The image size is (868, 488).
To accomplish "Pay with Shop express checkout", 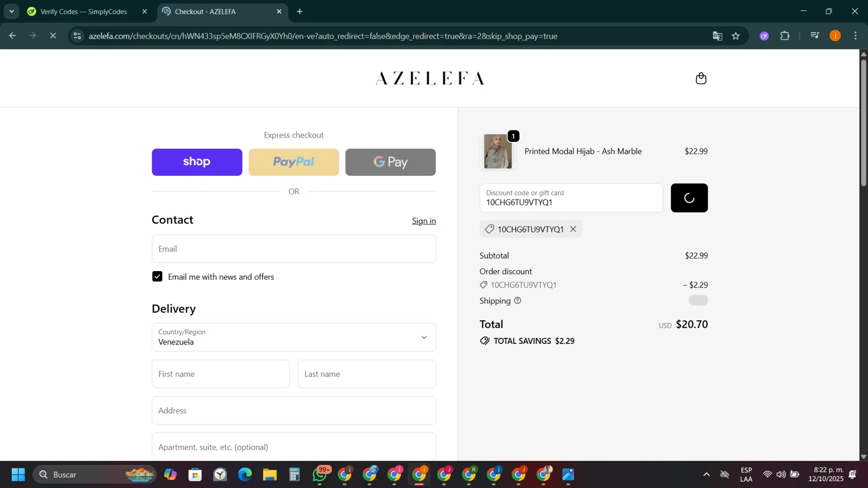I will tap(197, 162).
